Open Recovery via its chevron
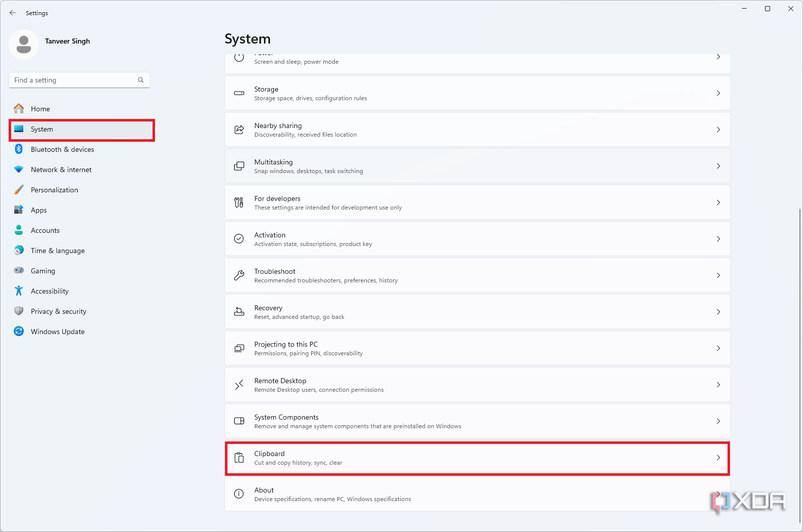This screenshot has width=803, height=532. [718, 312]
